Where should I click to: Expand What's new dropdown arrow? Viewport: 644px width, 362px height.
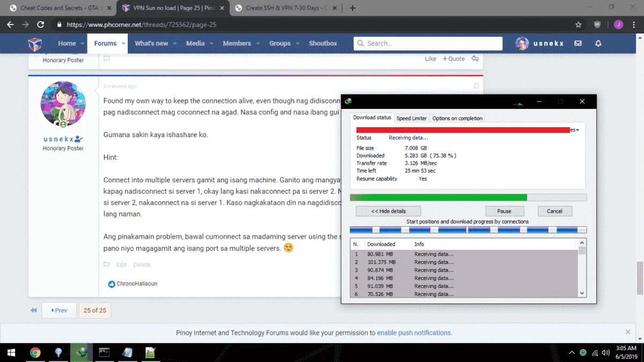pos(174,43)
